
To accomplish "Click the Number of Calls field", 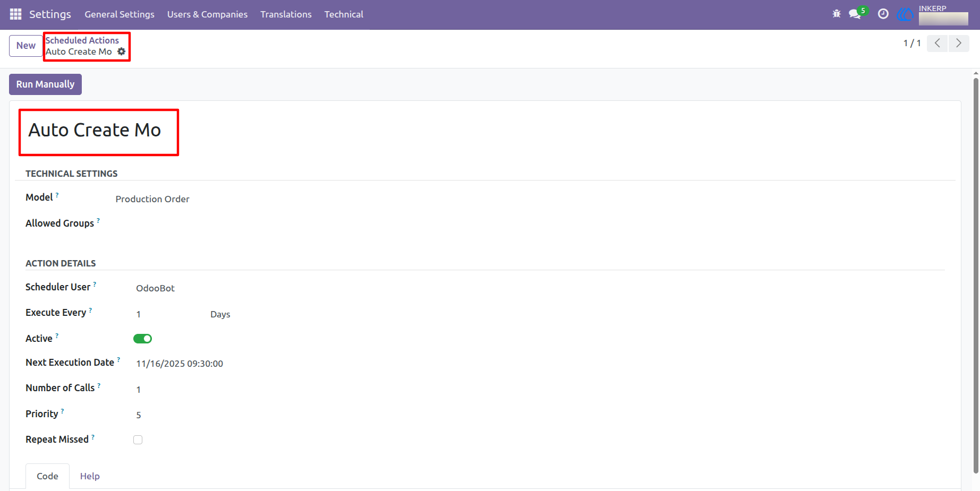I will (139, 390).
